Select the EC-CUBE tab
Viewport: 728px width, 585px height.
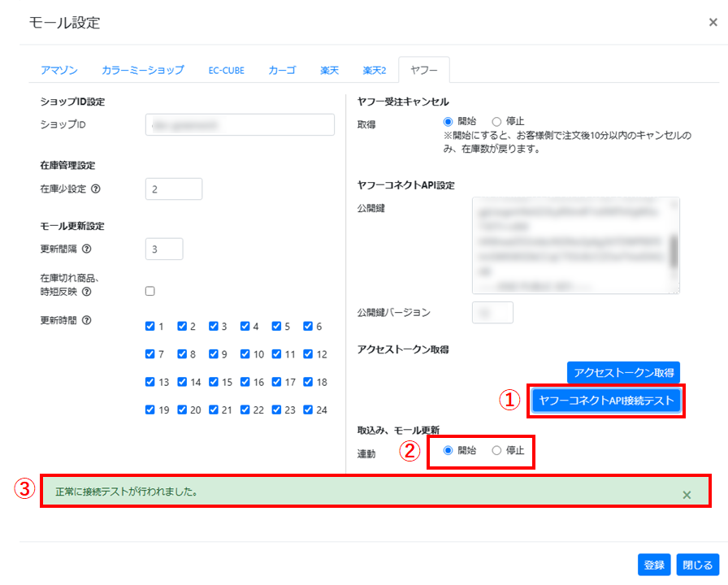coord(226,70)
